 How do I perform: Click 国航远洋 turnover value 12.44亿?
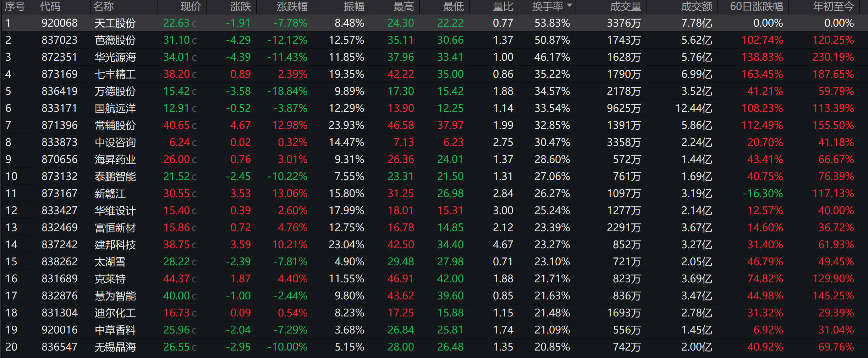[x=694, y=108]
